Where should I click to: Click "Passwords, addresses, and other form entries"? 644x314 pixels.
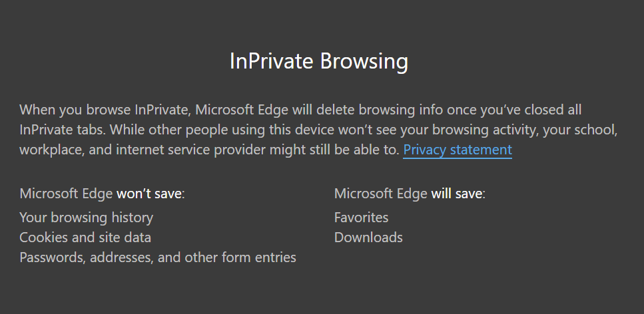coord(158,257)
